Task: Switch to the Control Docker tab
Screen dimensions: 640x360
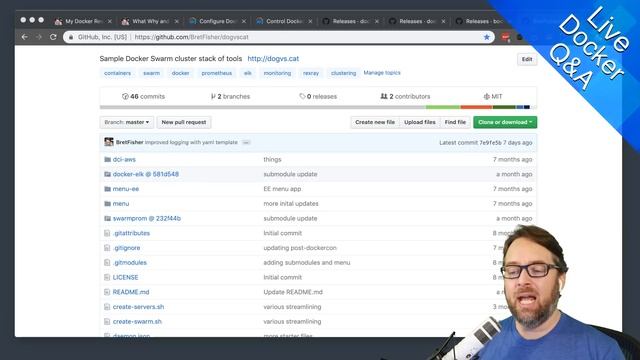Action: (x=284, y=21)
